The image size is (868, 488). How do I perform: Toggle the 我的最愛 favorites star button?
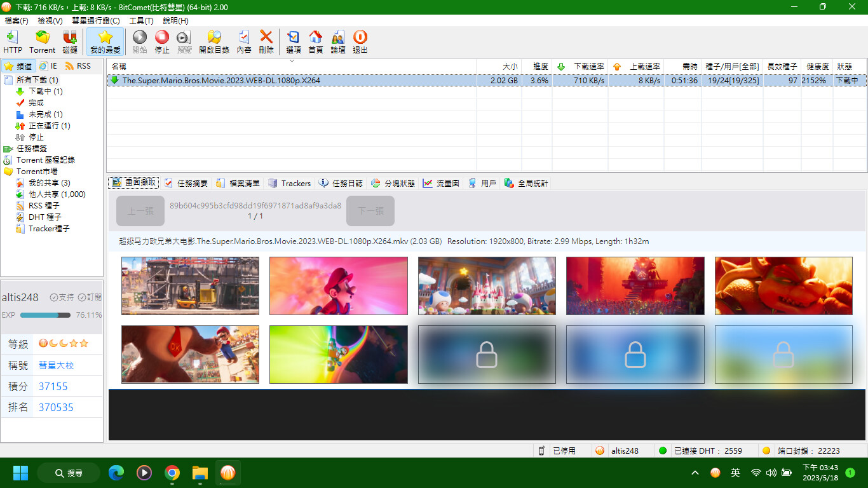click(x=105, y=42)
